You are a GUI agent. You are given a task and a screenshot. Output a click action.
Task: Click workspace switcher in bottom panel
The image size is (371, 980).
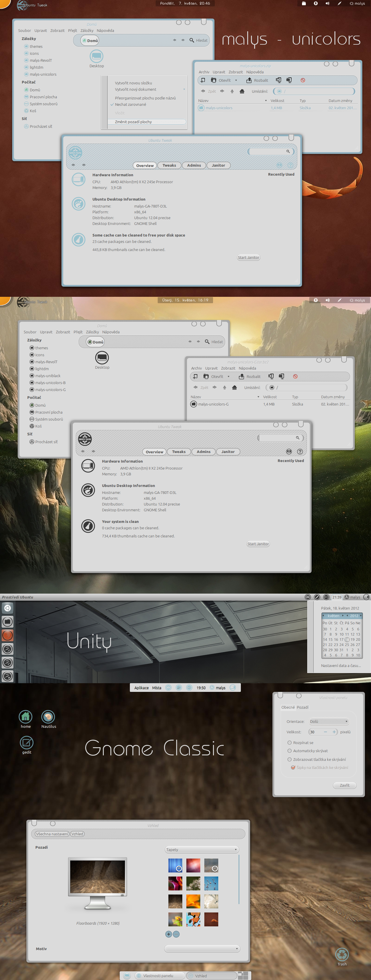tap(243, 975)
